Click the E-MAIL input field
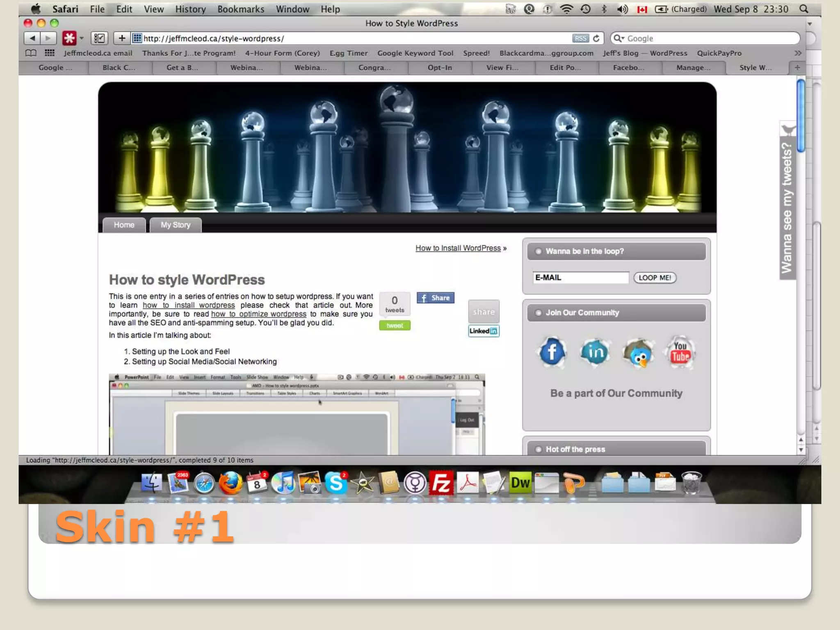840x630 pixels. (x=580, y=278)
